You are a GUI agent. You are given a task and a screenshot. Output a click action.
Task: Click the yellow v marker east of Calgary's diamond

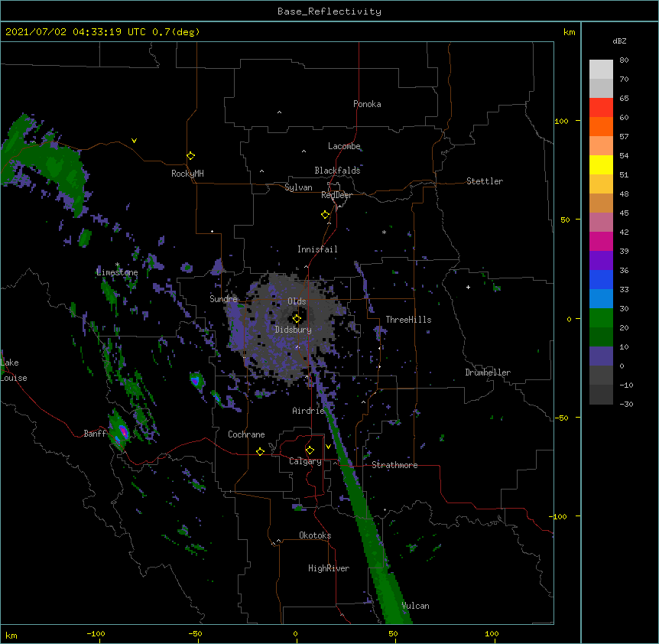click(x=328, y=447)
